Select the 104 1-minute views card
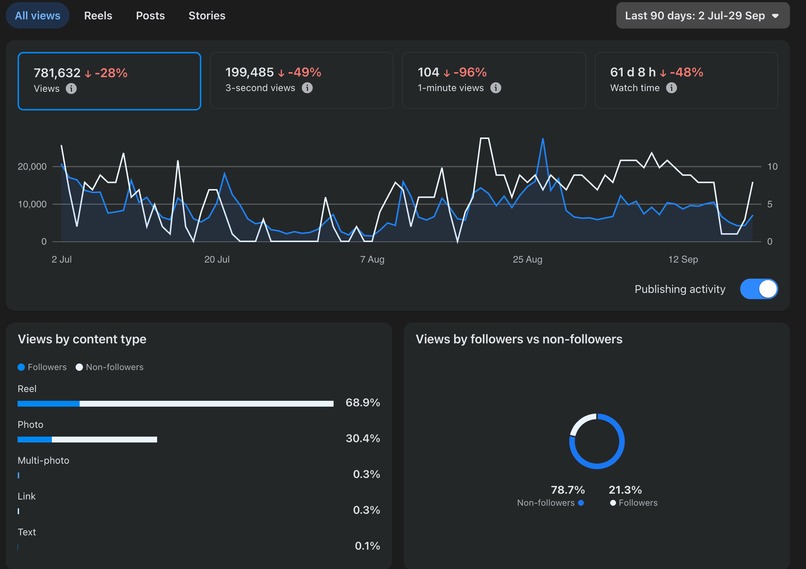 click(x=494, y=80)
